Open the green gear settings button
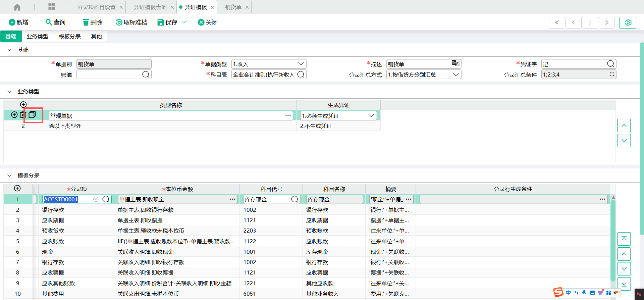Screen dimensions: 644x300 point(628,22)
